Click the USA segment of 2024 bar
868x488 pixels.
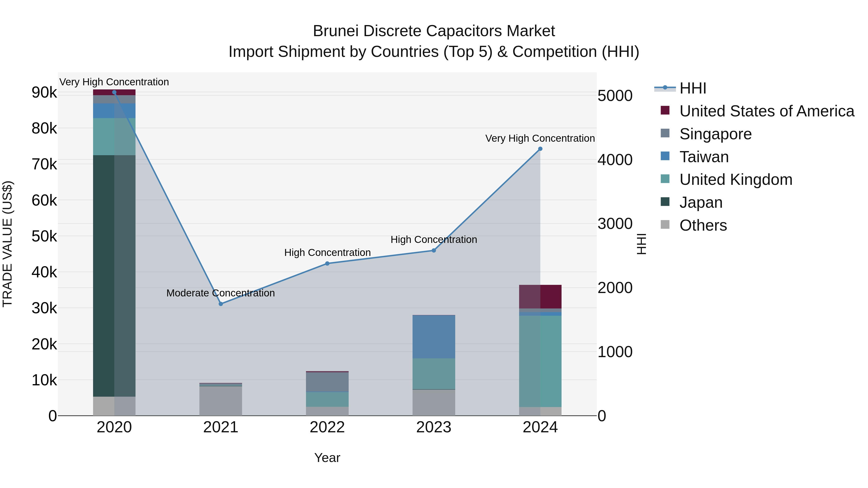(x=540, y=297)
